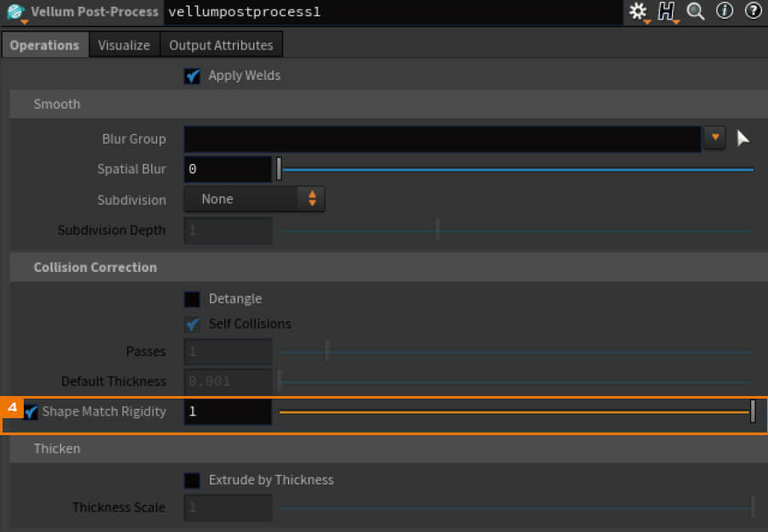
Task: Click the question mark help icon
Action: tap(754, 11)
